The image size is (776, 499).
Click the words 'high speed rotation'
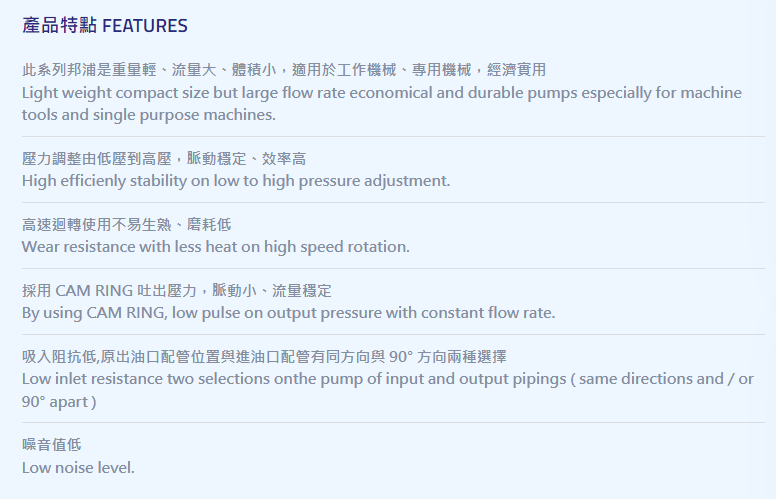point(337,247)
